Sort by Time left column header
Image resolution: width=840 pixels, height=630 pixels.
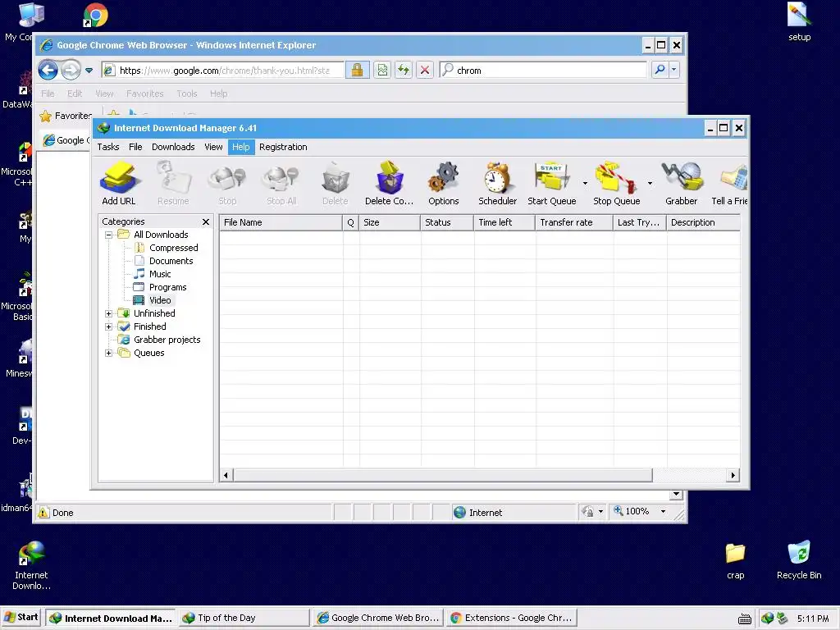point(504,222)
